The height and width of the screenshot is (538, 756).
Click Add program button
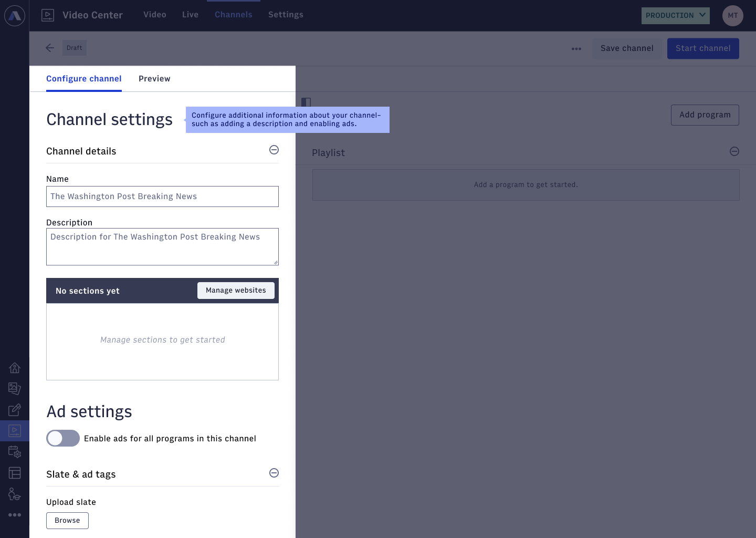[x=705, y=115]
